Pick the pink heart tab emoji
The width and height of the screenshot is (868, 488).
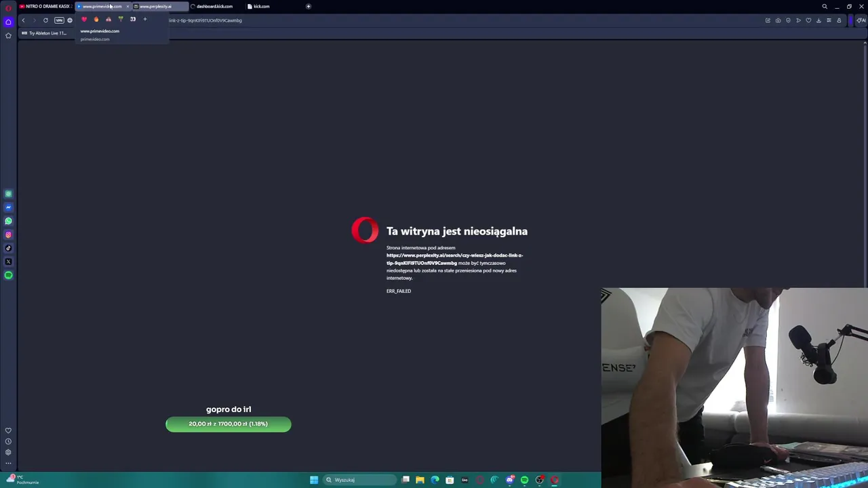point(84,19)
